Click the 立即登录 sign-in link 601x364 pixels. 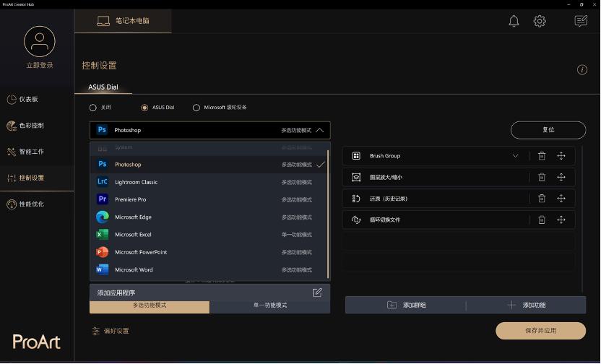pos(40,65)
